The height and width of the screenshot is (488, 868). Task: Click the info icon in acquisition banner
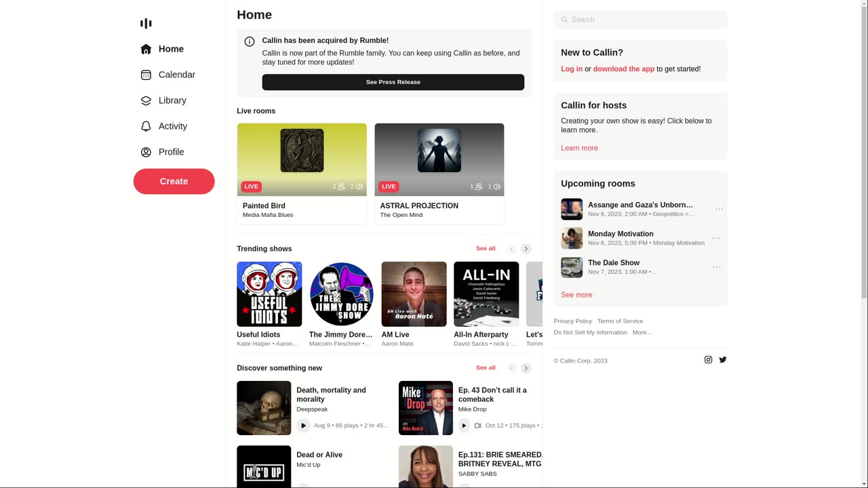(250, 41)
